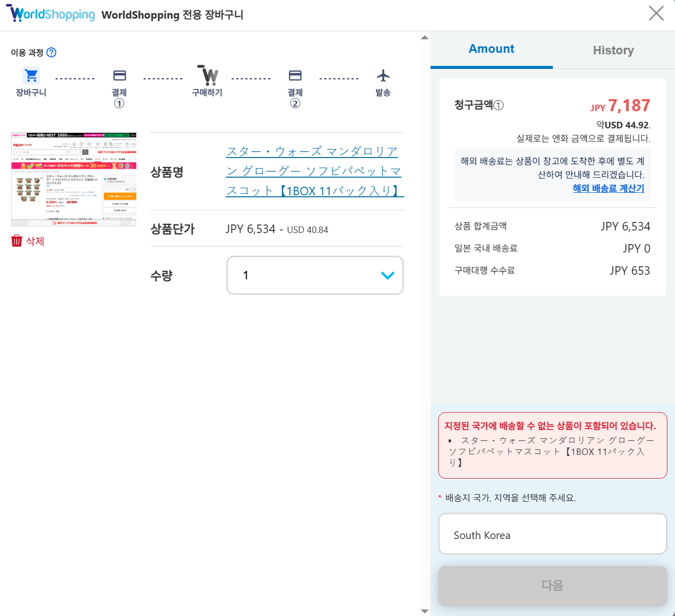This screenshot has width=675, height=616.
Task: Click the 발송 airplane step icon
Action: tap(383, 75)
